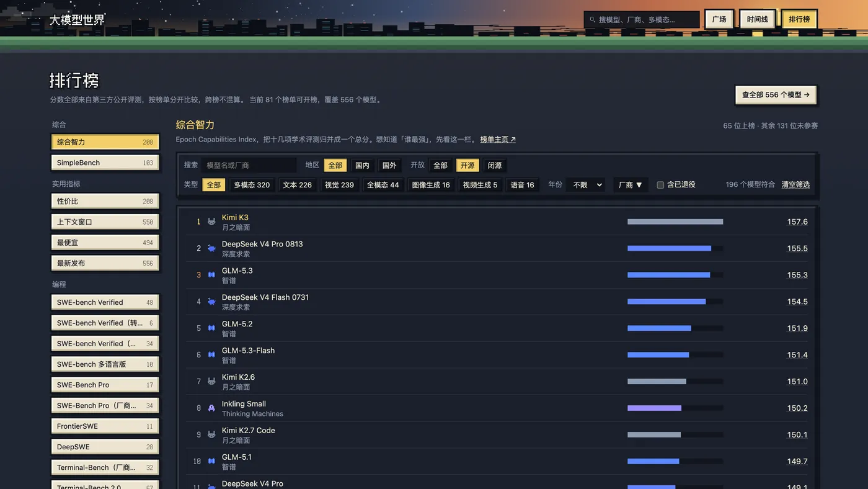Open the SWE-bench 多语言版 leaderboard
The image size is (868, 489).
[105, 364]
